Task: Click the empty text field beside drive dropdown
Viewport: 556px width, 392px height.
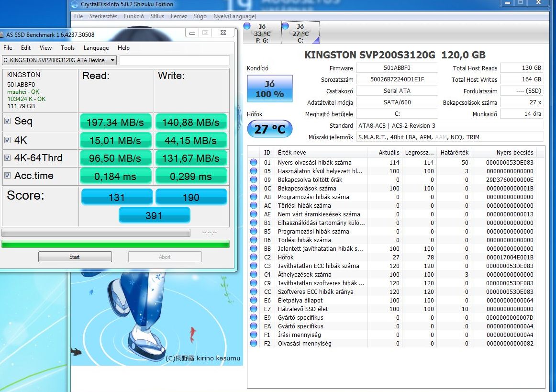Action: coord(175,60)
